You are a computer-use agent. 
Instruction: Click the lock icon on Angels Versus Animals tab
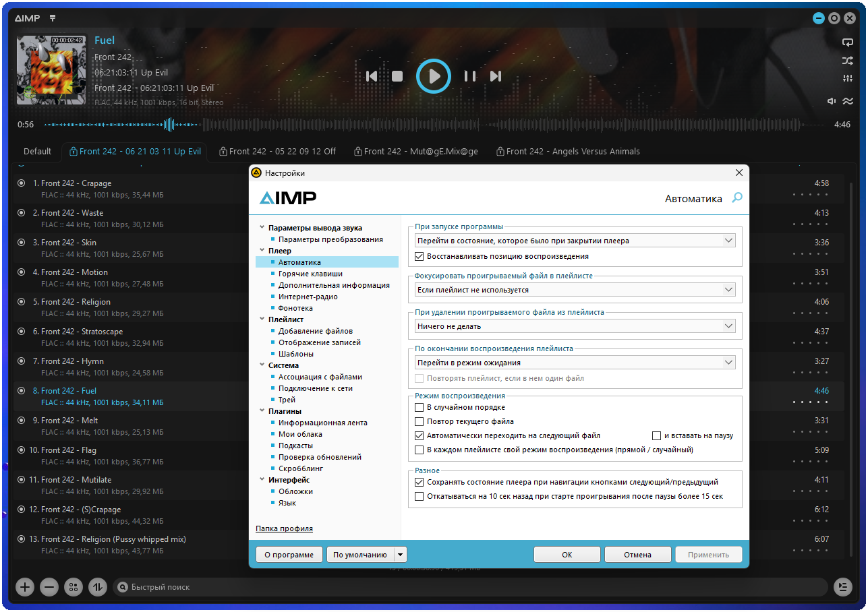coord(500,152)
